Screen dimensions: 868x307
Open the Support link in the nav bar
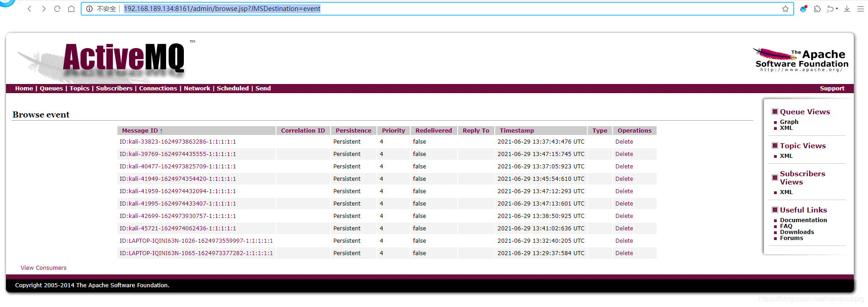pos(832,89)
